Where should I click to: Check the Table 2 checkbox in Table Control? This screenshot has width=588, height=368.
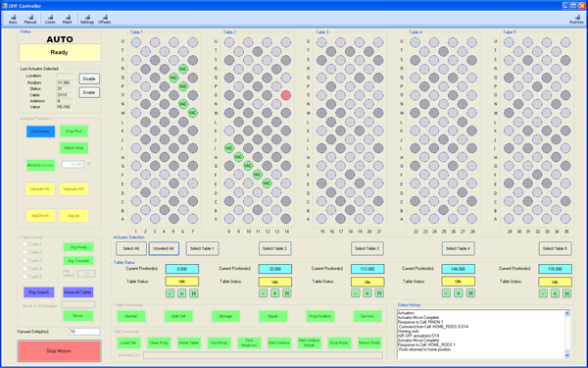(24, 252)
